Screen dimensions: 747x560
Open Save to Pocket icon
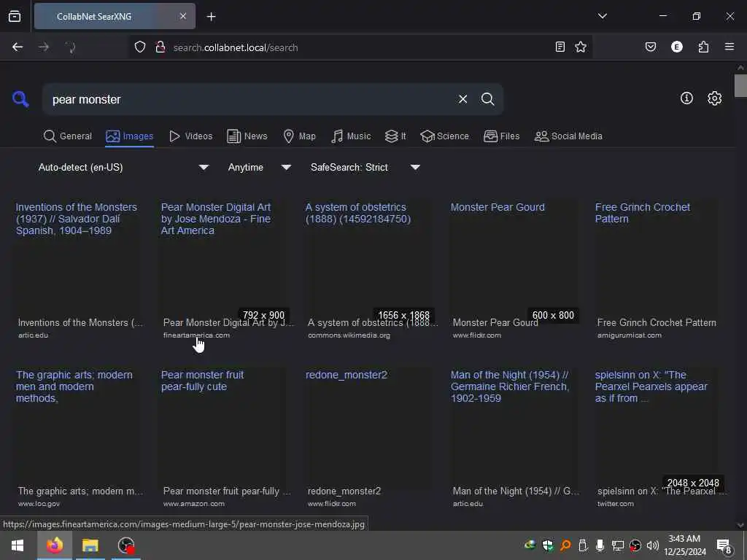point(650,47)
